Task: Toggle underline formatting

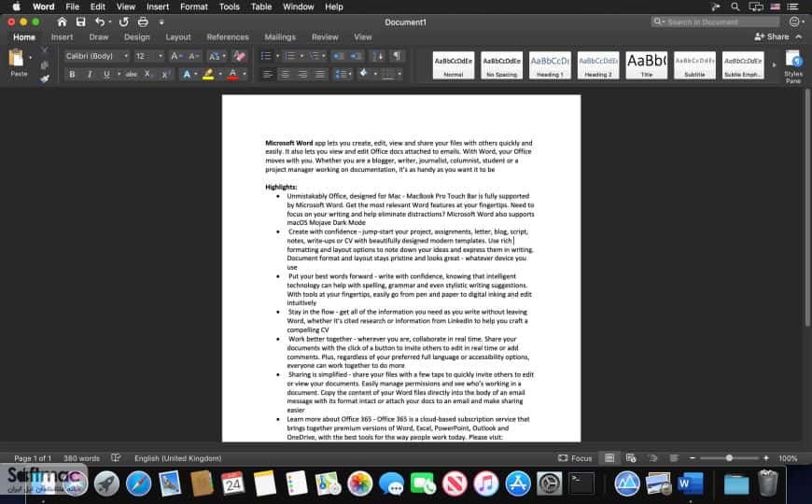Action: point(106,75)
